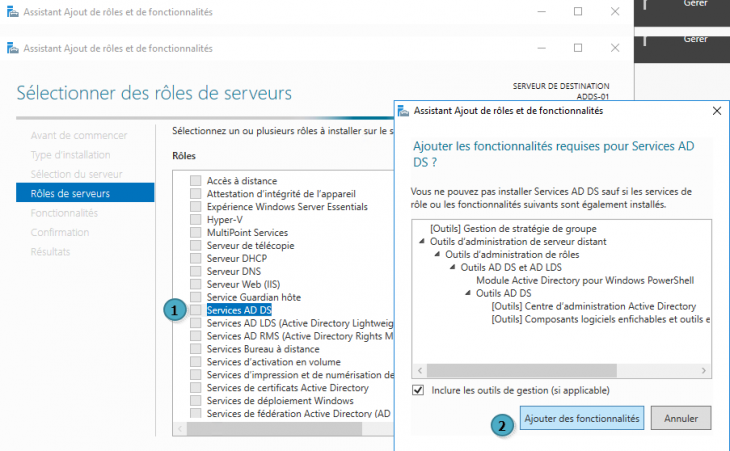Check Expérience Windows Server Essentials checkbox

(x=196, y=207)
